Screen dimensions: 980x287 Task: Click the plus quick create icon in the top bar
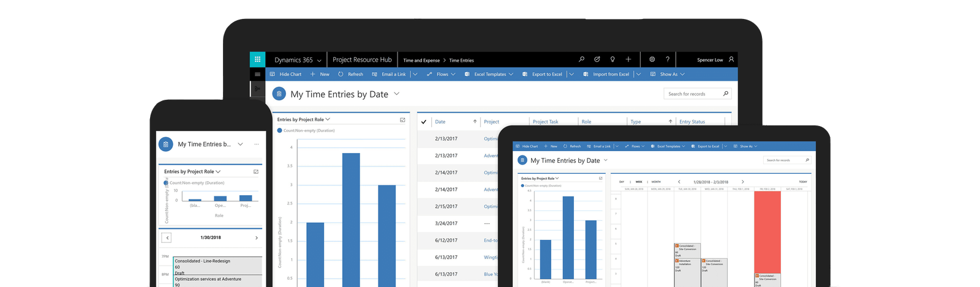628,59
